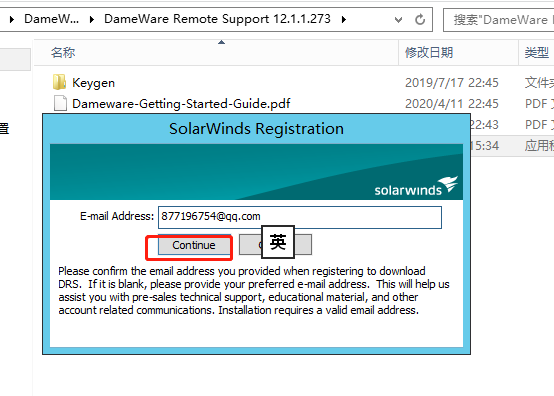
Task: Select the Keygen folder name
Action: [93, 83]
